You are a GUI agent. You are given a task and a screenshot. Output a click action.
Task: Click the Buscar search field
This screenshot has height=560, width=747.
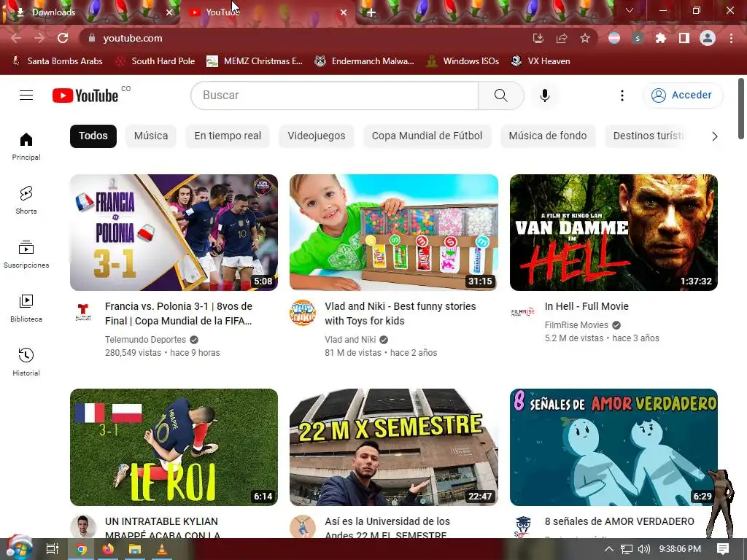click(x=334, y=96)
